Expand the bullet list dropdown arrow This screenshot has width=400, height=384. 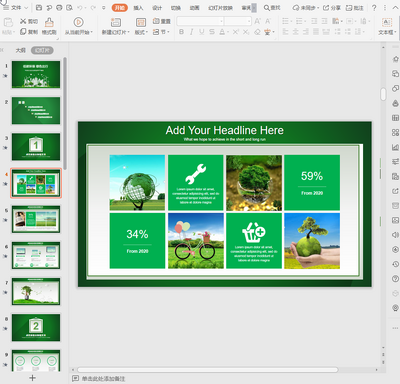(x=291, y=21)
